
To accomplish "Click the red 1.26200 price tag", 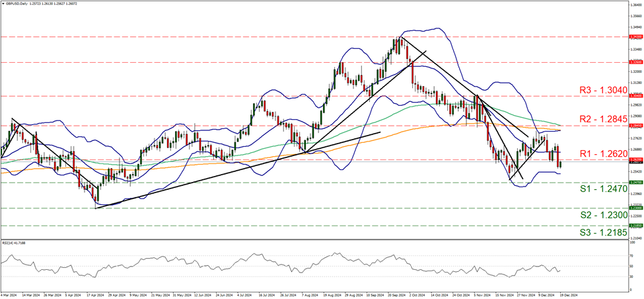I will tap(635, 159).
